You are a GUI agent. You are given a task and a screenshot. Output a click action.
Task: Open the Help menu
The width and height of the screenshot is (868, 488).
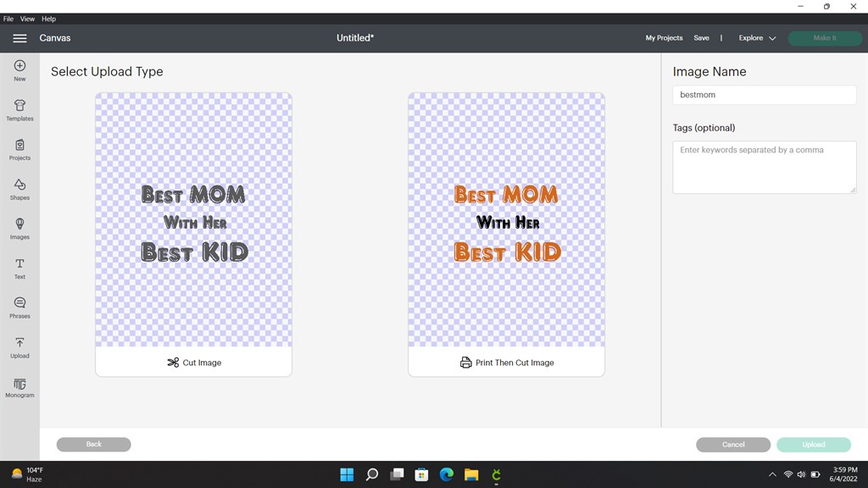tap(48, 19)
